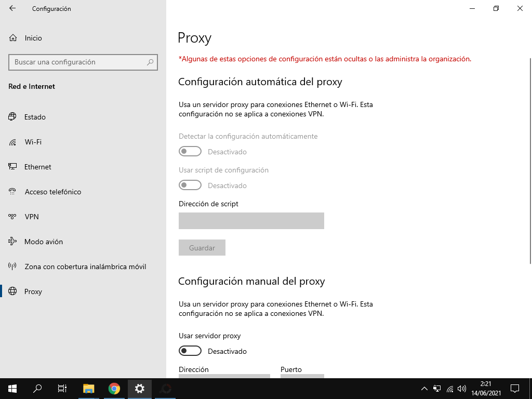Image resolution: width=532 pixels, height=399 pixels.
Task: Restore down the Configuración window
Action: [x=496, y=8]
